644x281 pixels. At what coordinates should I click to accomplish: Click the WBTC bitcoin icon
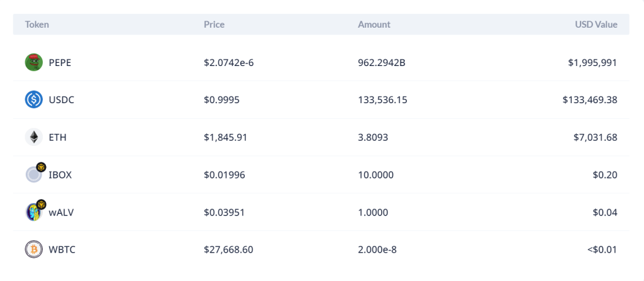pos(33,250)
